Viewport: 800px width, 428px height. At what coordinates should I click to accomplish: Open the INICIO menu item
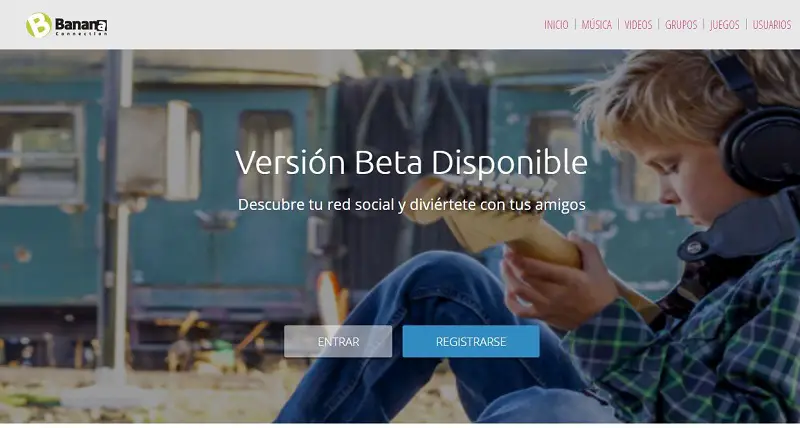click(556, 25)
